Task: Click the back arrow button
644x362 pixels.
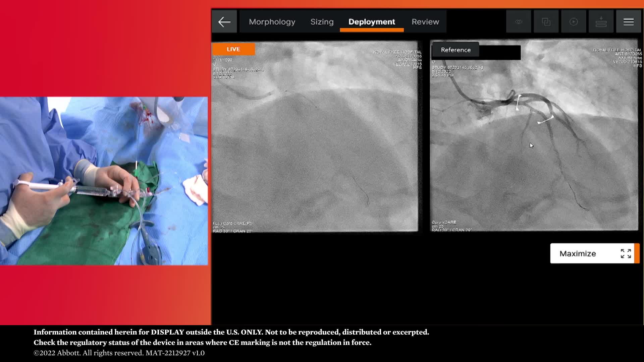Action: [224, 22]
